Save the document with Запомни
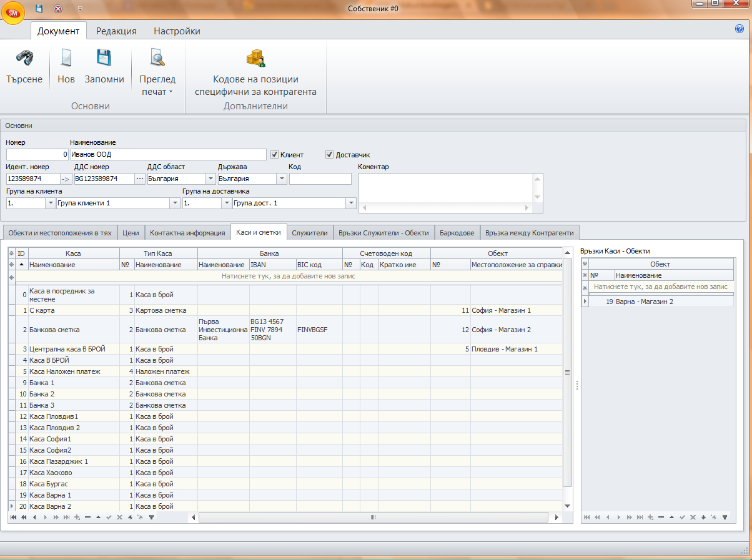The width and height of the screenshot is (752, 560). [x=104, y=67]
